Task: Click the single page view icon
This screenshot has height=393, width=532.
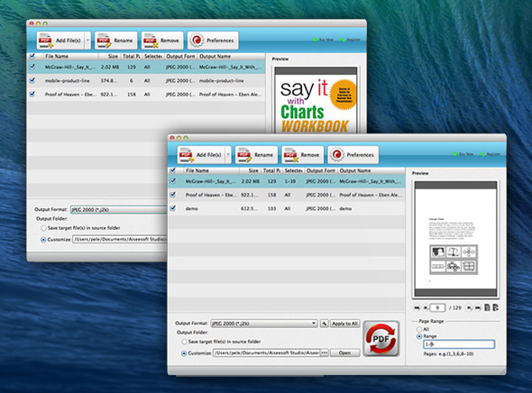Action: coord(487,307)
